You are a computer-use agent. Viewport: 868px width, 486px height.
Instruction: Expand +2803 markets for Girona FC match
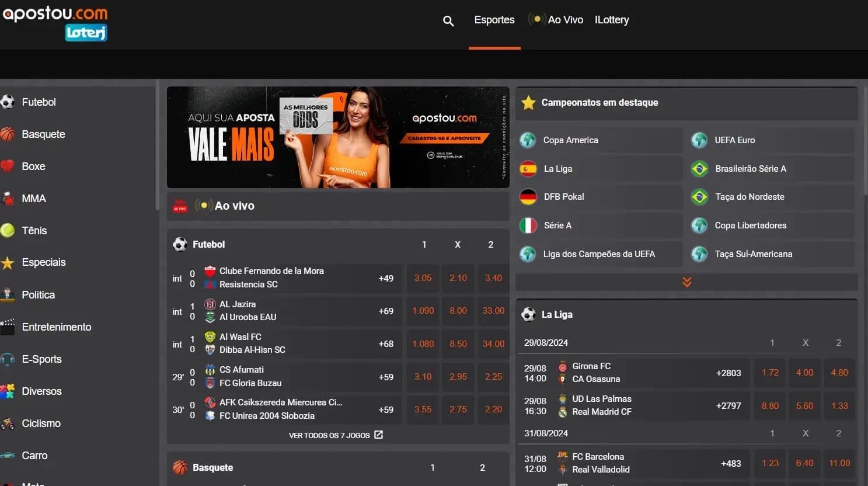[728, 373]
